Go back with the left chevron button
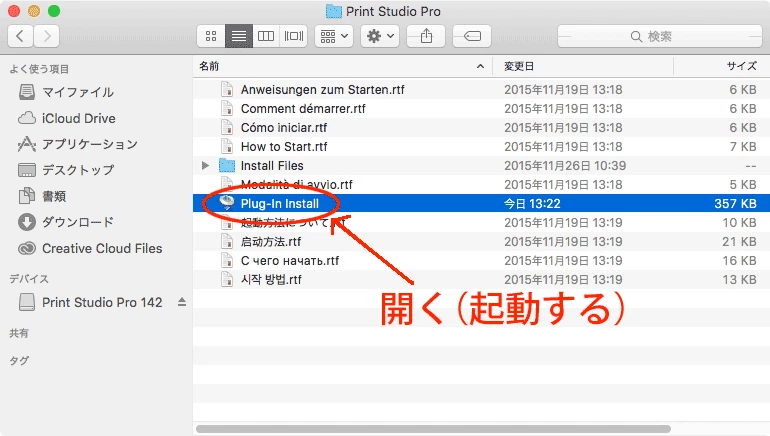Screen dimensions: 770x436 click(x=20, y=36)
